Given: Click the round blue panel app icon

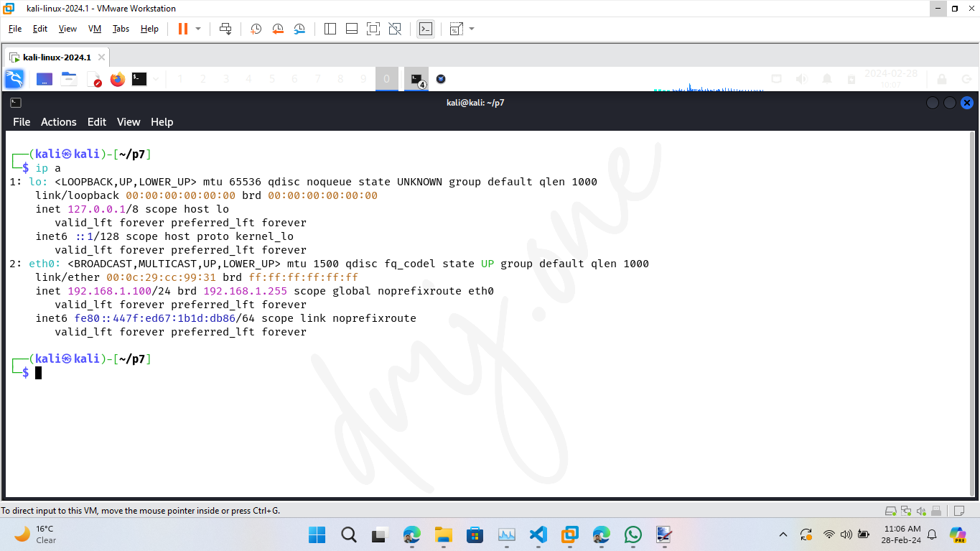Looking at the screenshot, I should click(x=441, y=79).
